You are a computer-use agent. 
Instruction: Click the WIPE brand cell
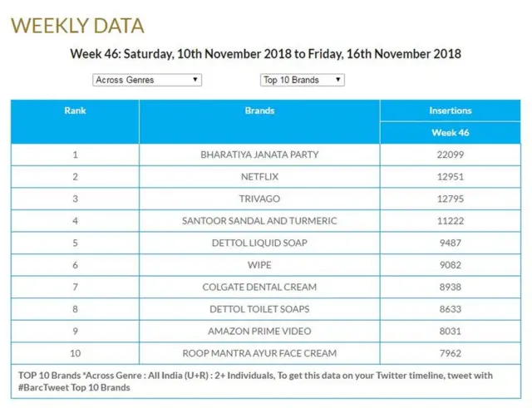point(259,265)
